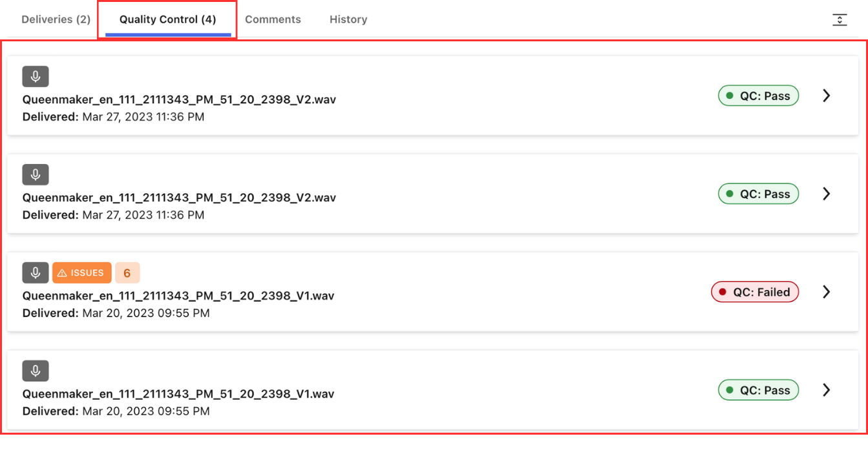This screenshot has width=868, height=465.
Task: Click the orange ISSUES warning badge
Action: (x=82, y=273)
